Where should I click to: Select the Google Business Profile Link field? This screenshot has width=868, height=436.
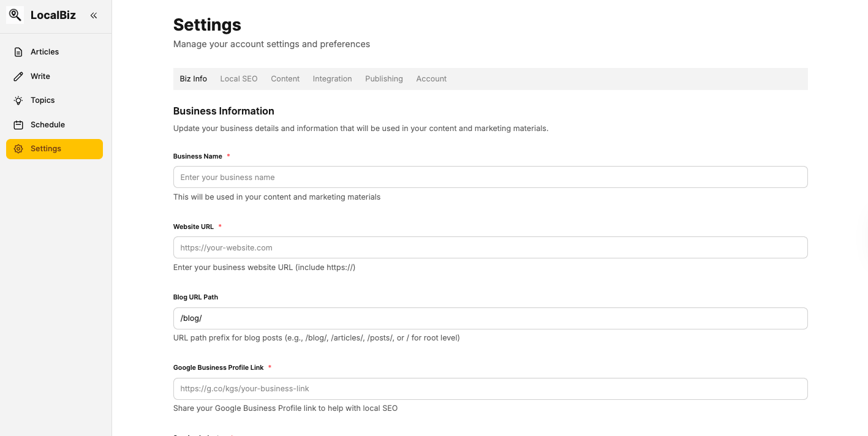(x=490, y=388)
